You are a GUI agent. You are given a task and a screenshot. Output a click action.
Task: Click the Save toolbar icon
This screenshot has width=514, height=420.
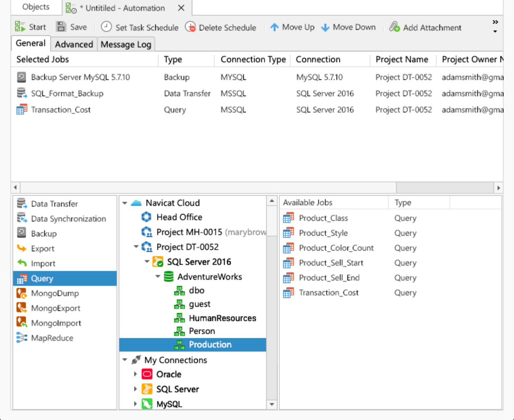point(61,27)
